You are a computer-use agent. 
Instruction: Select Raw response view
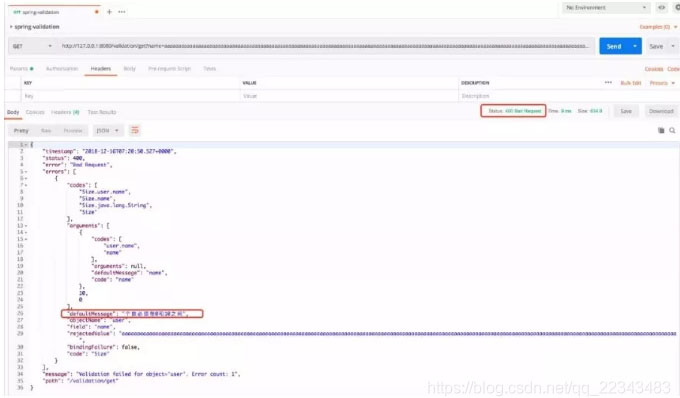46,130
